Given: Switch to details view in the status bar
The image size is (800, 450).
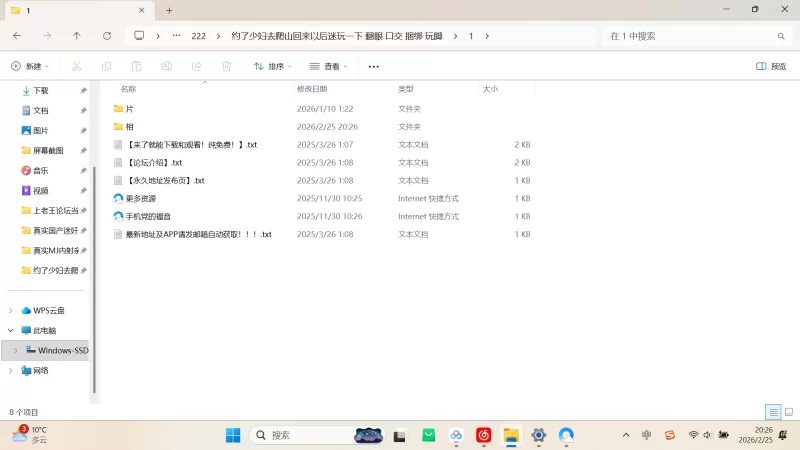Looking at the screenshot, I should point(772,412).
